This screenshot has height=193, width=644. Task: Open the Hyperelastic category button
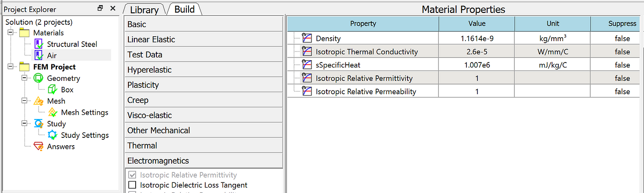(x=204, y=70)
